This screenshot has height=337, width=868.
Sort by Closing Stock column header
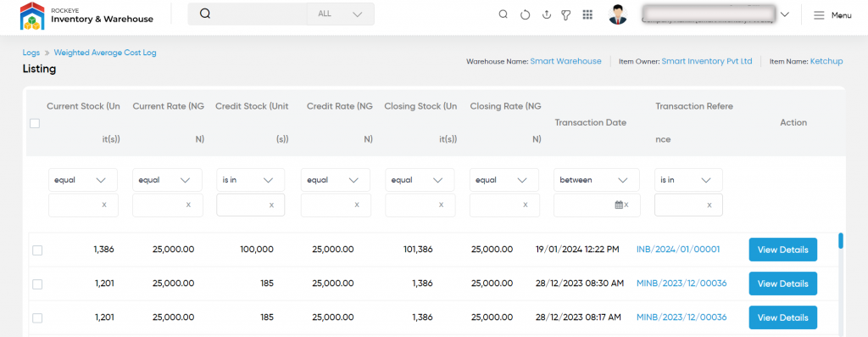click(x=420, y=122)
